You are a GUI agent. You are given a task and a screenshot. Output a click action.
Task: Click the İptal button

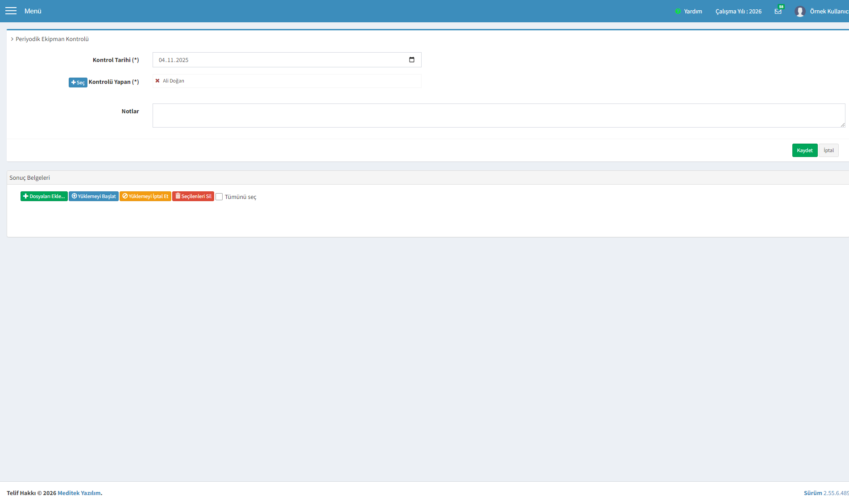coord(829,150)
